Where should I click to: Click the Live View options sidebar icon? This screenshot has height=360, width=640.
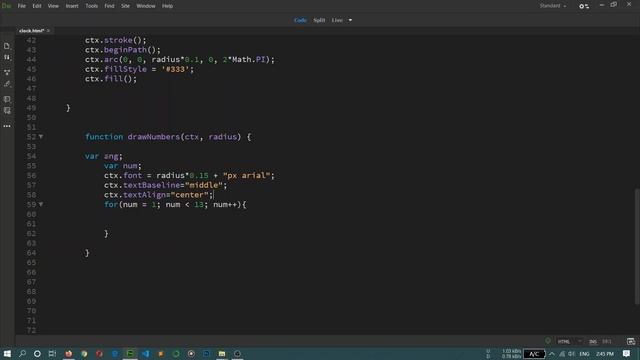point(7,72)
